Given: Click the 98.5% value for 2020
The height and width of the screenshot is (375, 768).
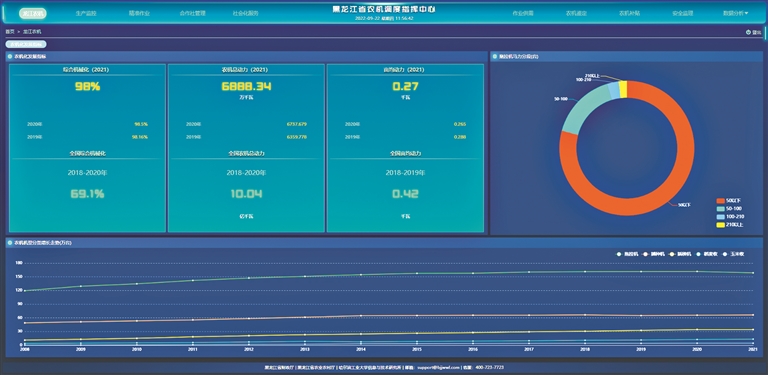Looking at the screenshot, I should 141,124.
